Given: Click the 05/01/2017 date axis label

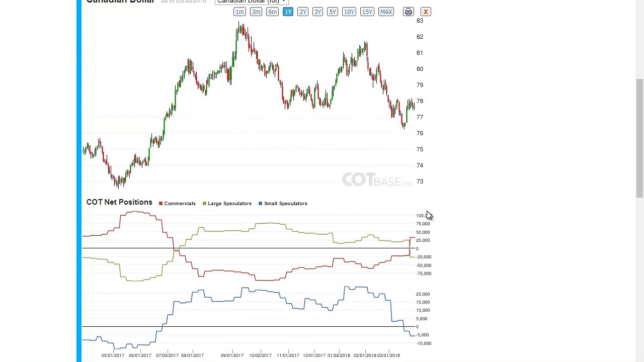Looking at the screenshot, I should point(113,355).
